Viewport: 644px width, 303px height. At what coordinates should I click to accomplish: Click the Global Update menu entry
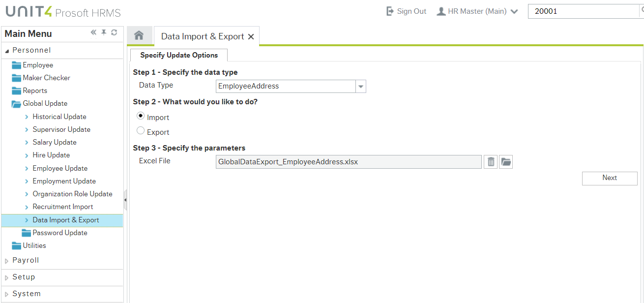[x=45, y=103]
